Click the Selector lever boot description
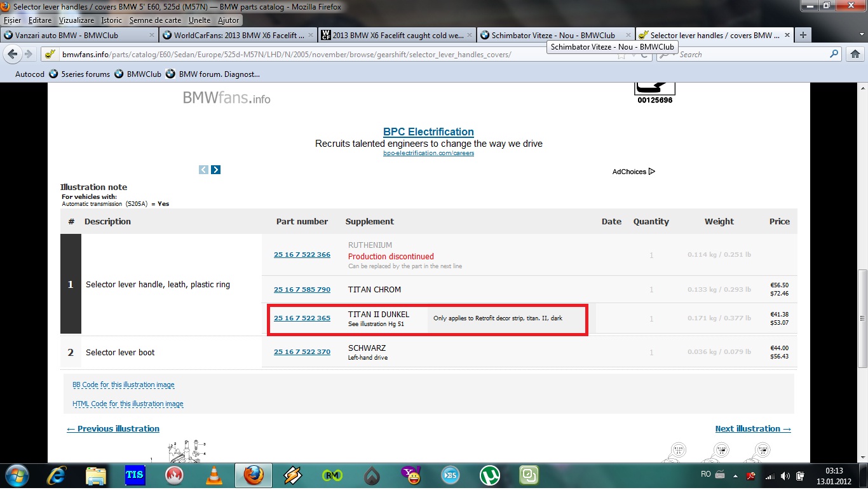Image resolution: width=868 pixels, height=490 pixels. point(120,353)
